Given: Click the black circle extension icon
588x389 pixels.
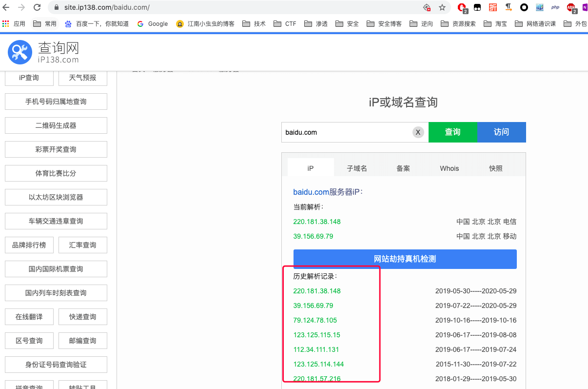Looking at the screenshot, I should click(524, 7).
